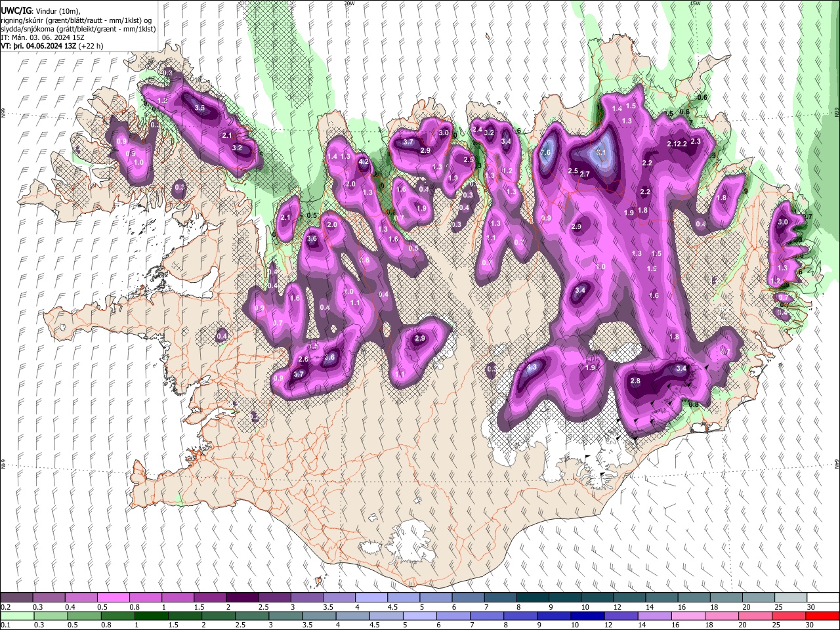
Task: Pick the darkest green swatch at 1 in rain legend
Action: coord(152,616)
